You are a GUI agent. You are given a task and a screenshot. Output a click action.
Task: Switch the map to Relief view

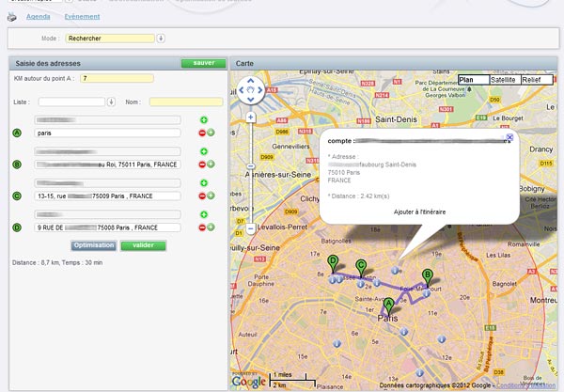tap(537, 80)
